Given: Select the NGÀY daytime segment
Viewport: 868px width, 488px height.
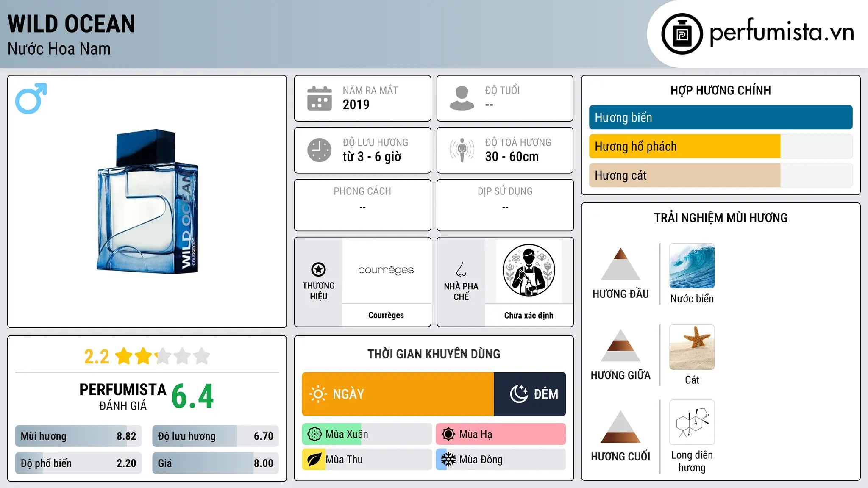Looking at the screenshot, I should [398, 394].
